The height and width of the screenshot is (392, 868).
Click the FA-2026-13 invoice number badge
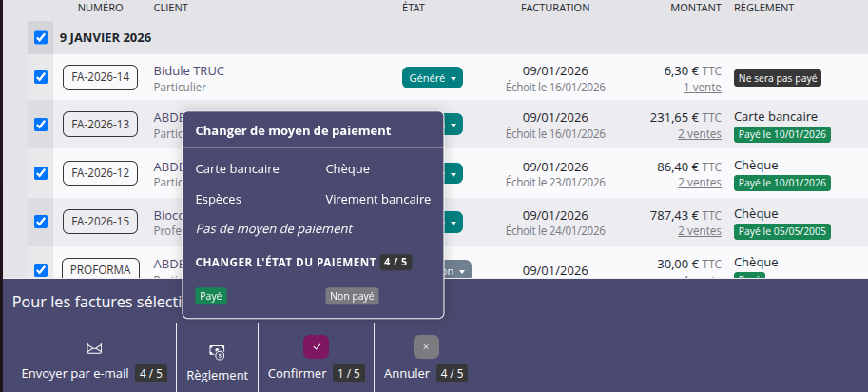(x=100, y=125)
